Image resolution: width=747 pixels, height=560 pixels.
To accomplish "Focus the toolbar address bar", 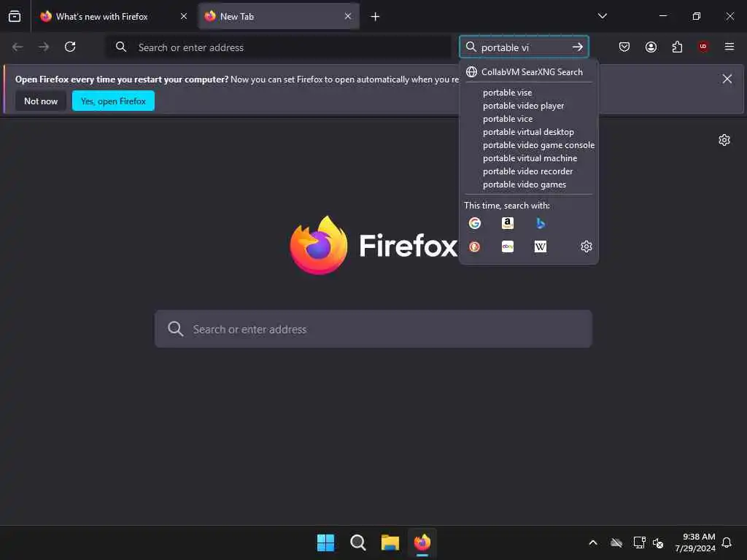I will point(278,47).
